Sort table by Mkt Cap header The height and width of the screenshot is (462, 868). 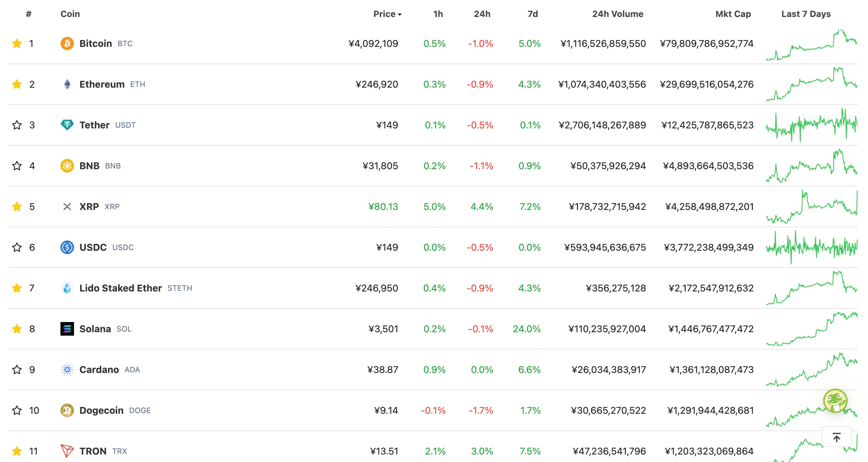(x=733, y=14)
